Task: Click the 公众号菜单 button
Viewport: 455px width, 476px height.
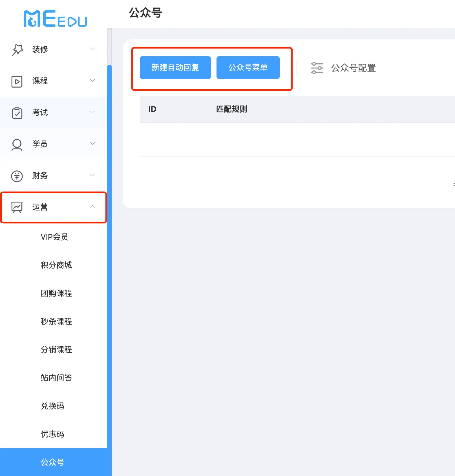Action: pos(248,68)
